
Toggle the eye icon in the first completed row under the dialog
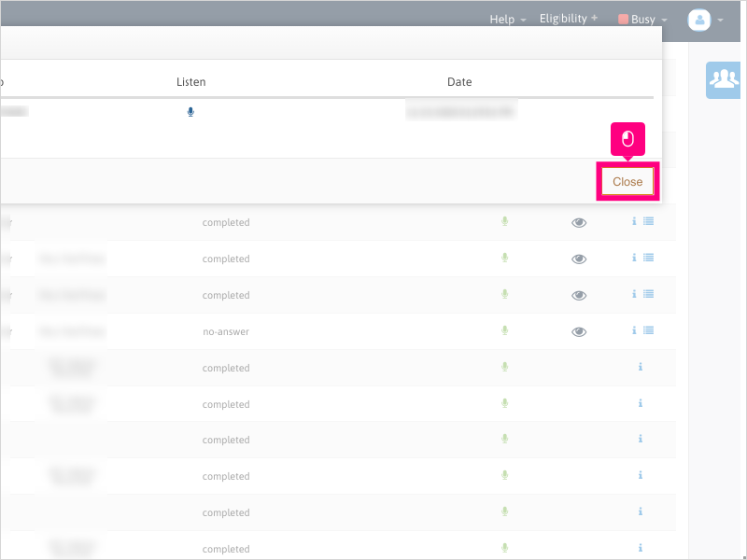point(579,222)
